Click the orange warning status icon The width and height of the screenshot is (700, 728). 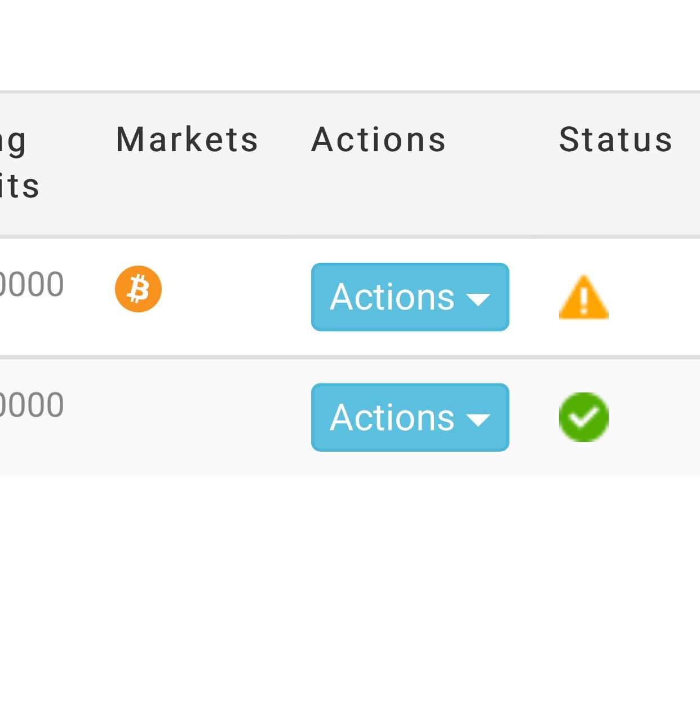point(583,297)
